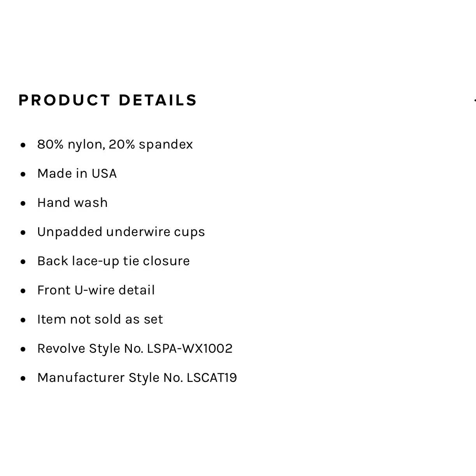476x476 pixels.
Task: Click the "Front U-wire detail" line
Action: pos(96,290)
